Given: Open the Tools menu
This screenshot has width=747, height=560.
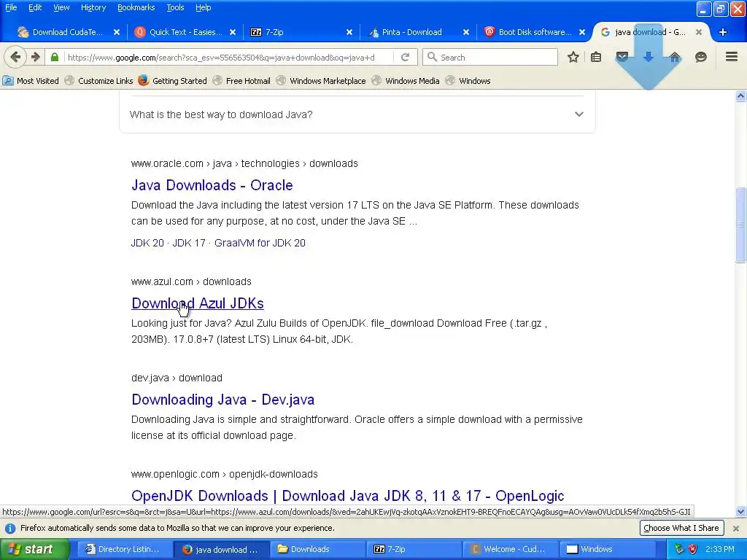Looking at the screenshot, I should click(175, 7).
